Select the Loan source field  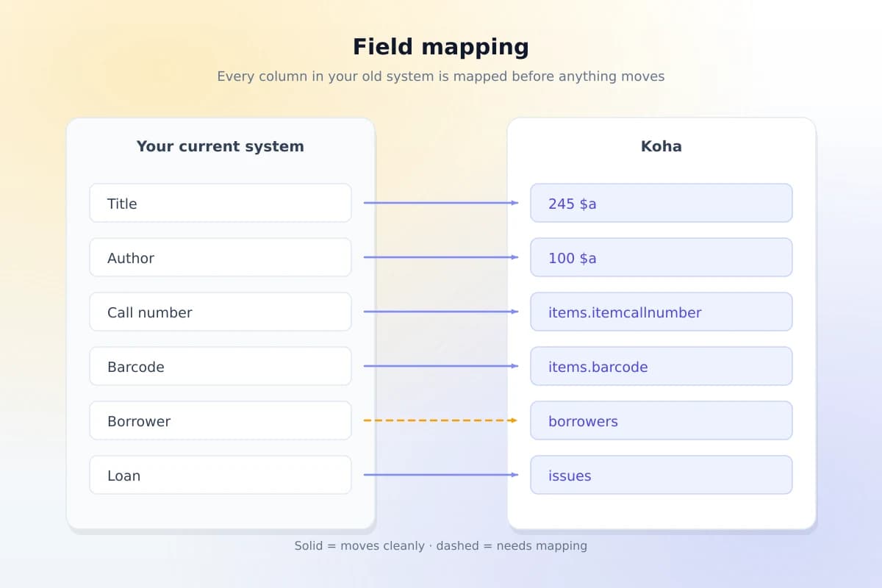pyautogui.click(x=220, y=475)
